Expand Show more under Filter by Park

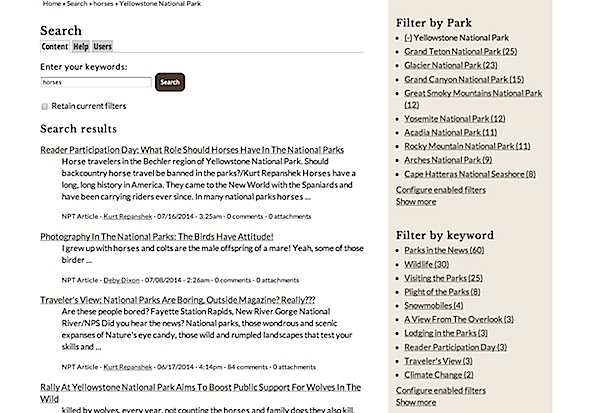[x=416, y=202]
